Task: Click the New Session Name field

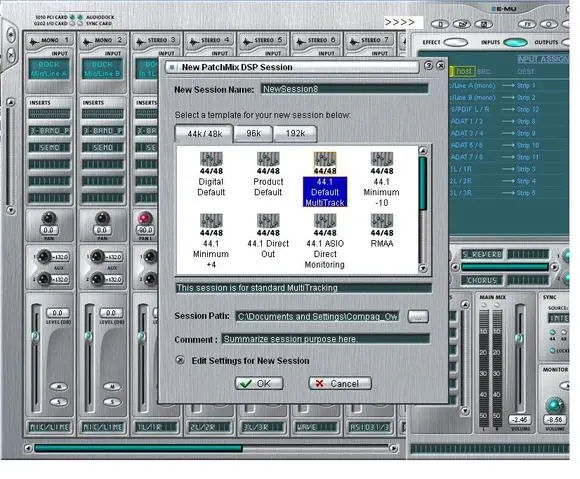Action: tap(344, 89)
